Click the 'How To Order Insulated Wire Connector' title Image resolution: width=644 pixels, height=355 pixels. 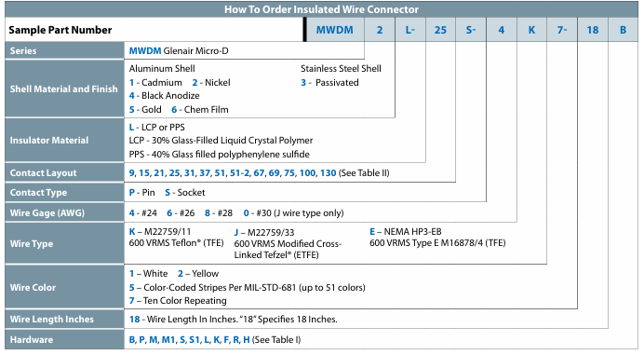coord(322,9)
